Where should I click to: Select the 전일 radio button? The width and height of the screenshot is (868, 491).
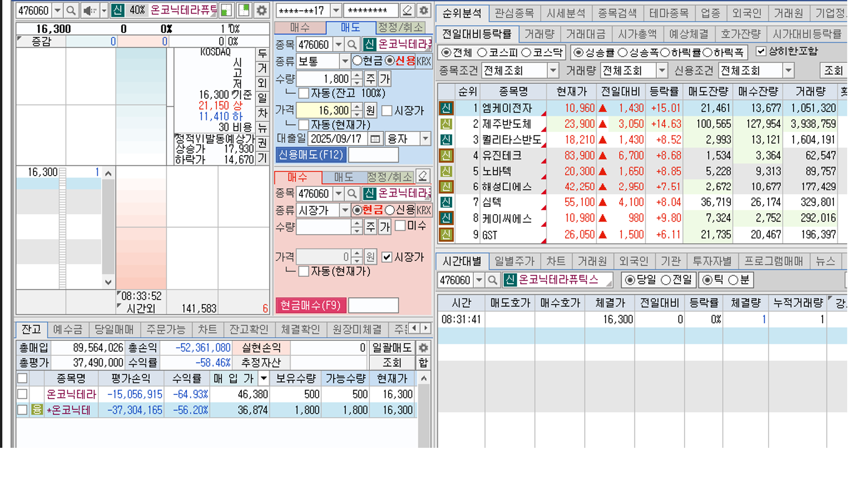point(666,280)
